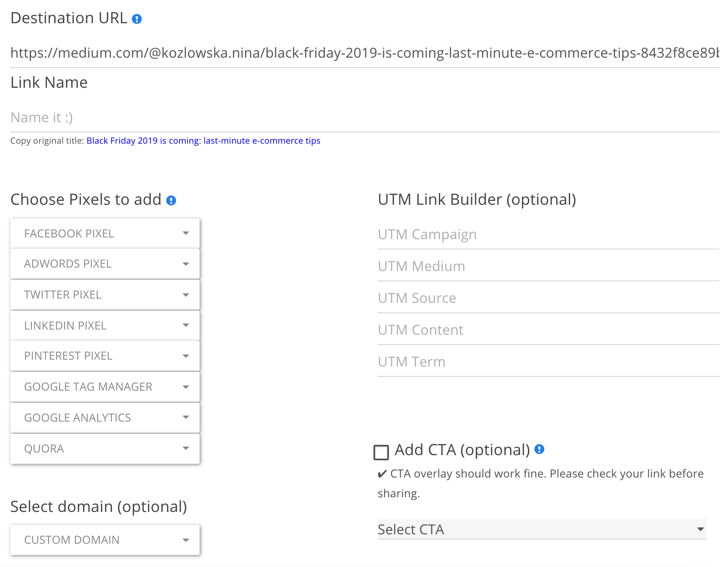728x567 pixels.
Task: Click the Destination URL text field
Action: point(364,53)
